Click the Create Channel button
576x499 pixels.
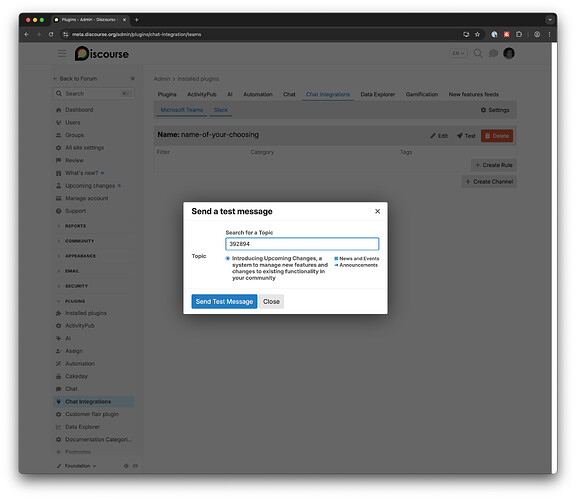(x=489, y=182)
